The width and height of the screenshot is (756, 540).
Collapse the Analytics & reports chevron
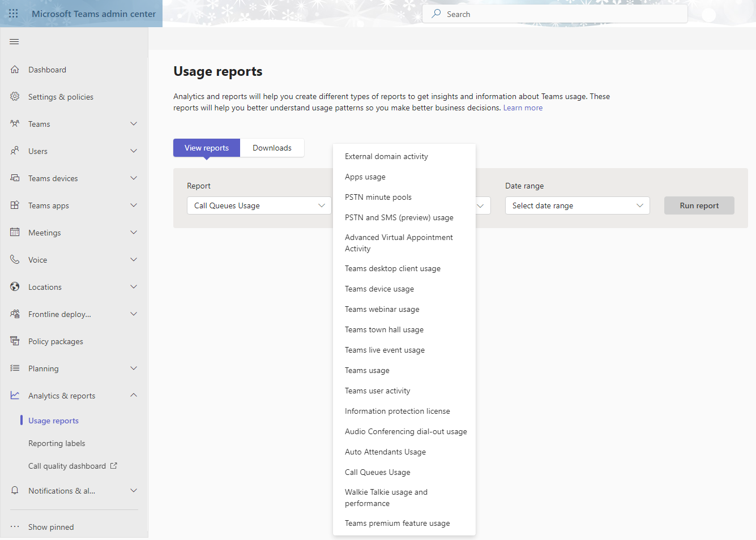[x=134, y=396]
